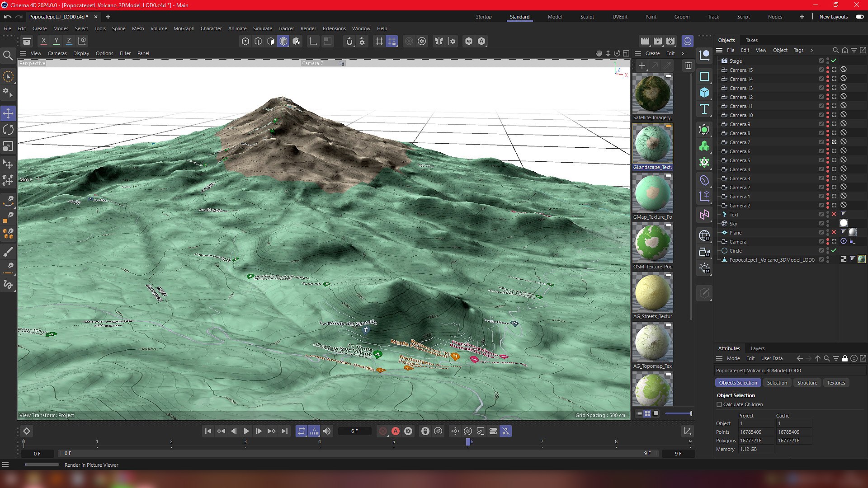Click timeline playhead at frame 6
Viewport: 868px width, 488px height.
[468, 441]
